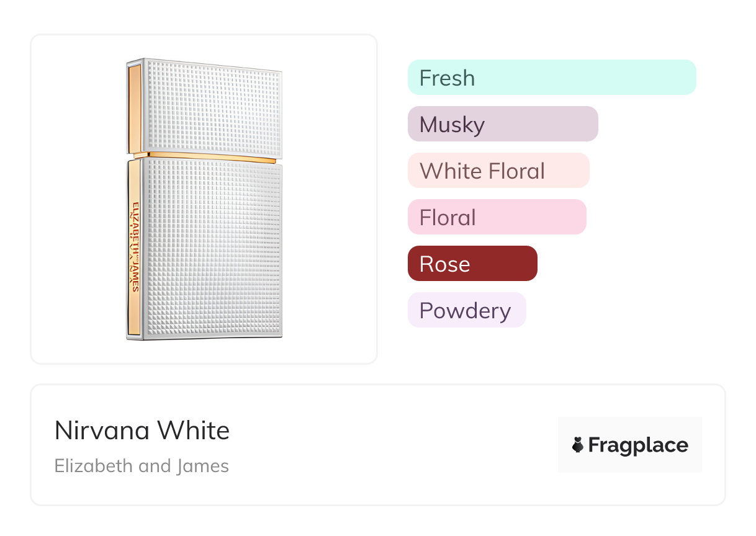
Task: Select the Fresh accord bar
Action: [552, 78]
